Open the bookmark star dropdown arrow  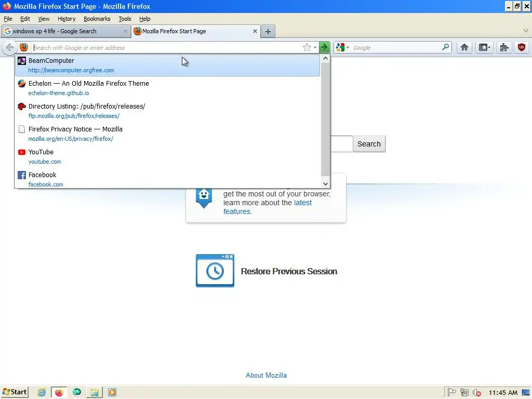coord(315,47)
